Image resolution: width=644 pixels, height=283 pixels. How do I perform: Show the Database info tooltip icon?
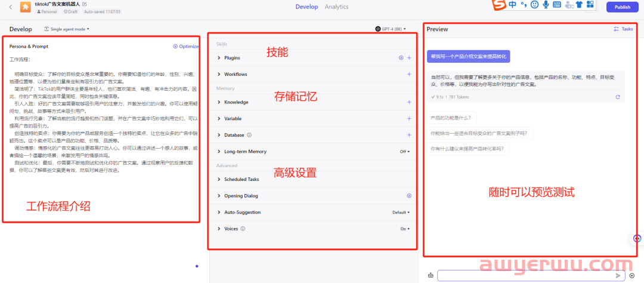(x=249, y=135)
